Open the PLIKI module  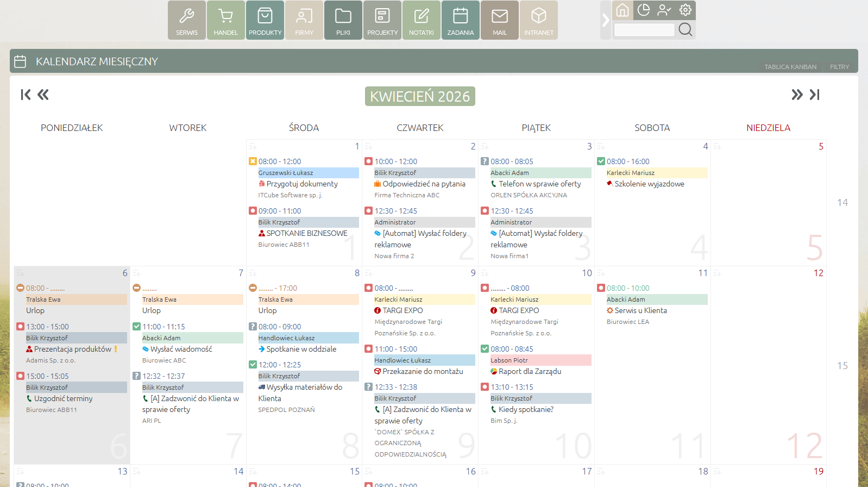click(343, 20)
